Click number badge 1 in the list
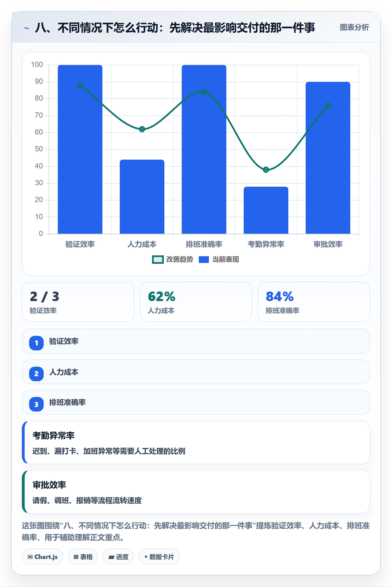 click(36, 343)
